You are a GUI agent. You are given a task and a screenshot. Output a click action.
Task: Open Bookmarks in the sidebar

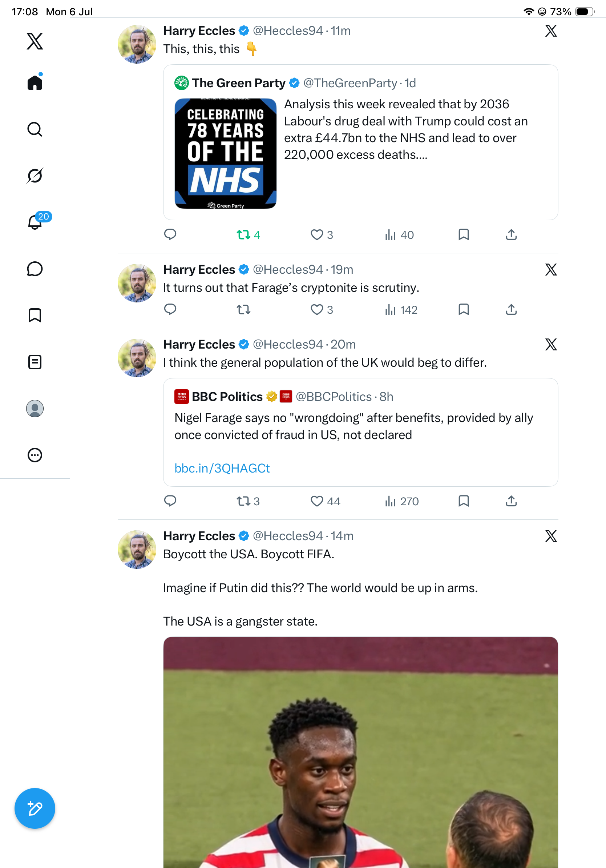[35, 315]
